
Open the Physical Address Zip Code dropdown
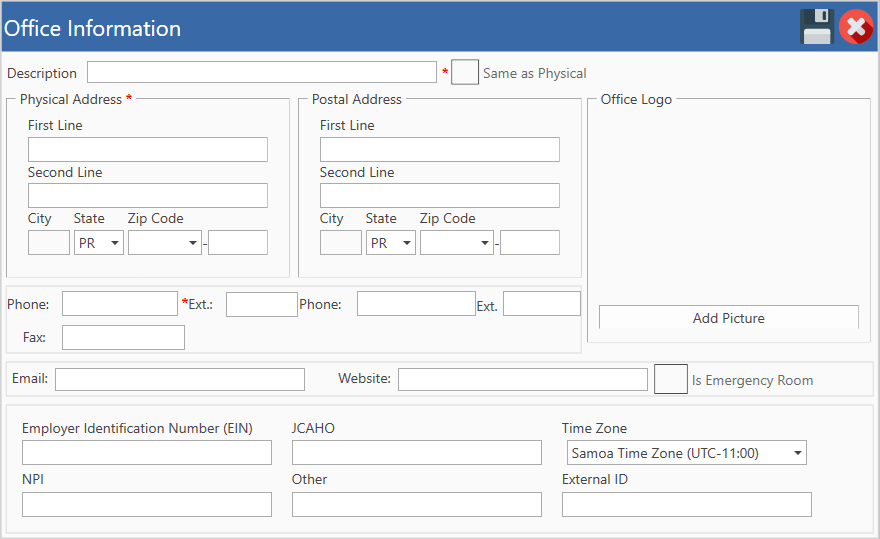pos(164,243)
